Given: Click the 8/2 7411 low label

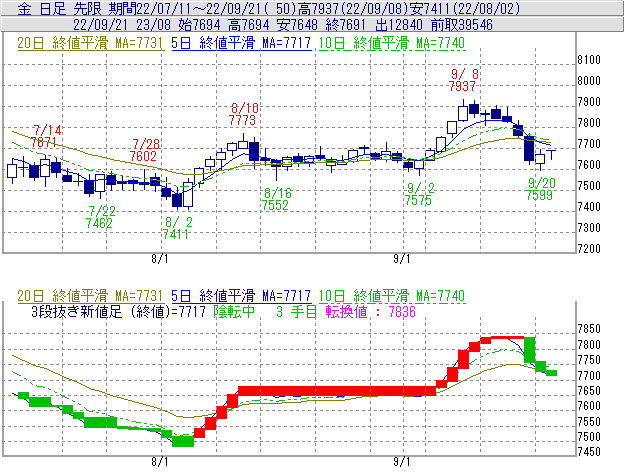Looking at the screenshot, I should 177,228.
